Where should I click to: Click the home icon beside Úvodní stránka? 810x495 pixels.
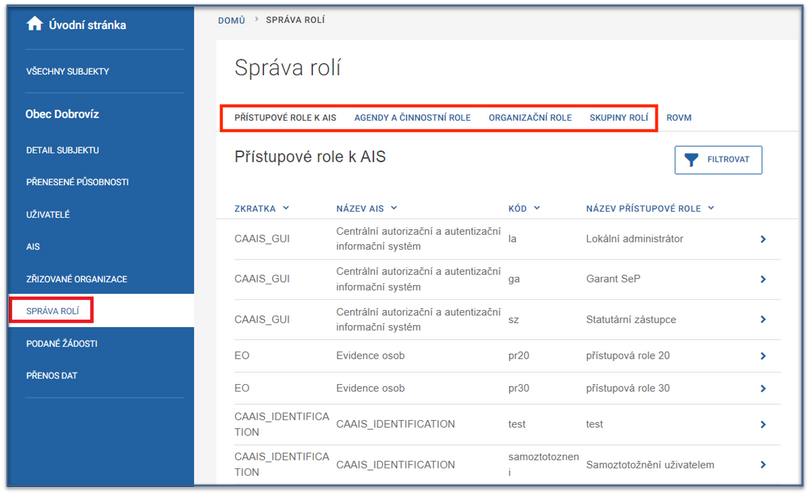coord(35,25)
